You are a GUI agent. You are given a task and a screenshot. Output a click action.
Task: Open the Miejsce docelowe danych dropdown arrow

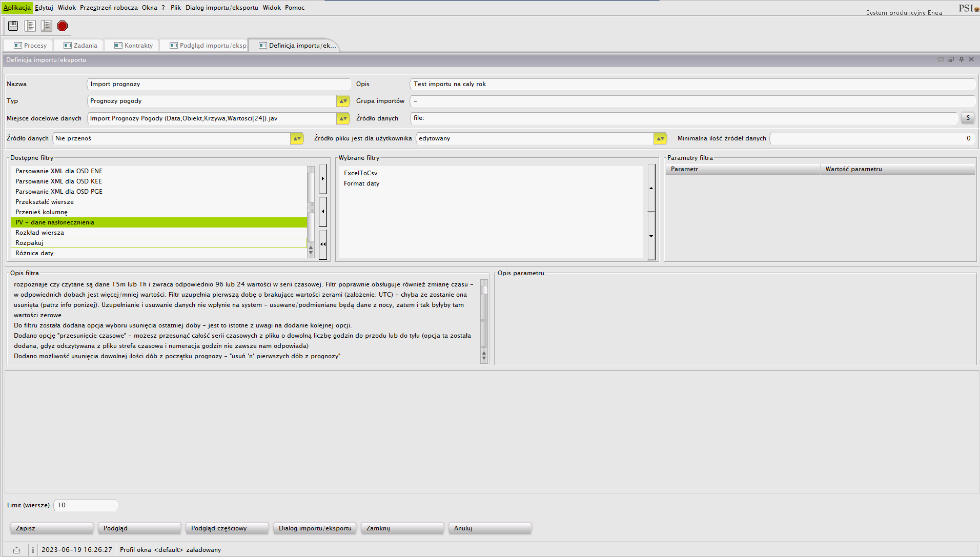tap(343, 118)
